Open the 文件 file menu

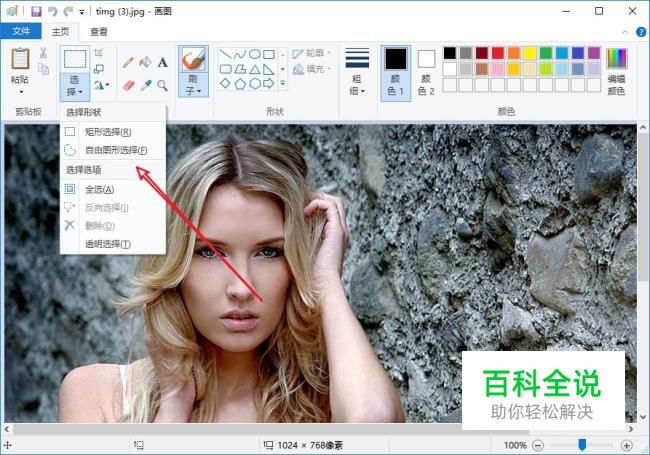pos(21,31)
